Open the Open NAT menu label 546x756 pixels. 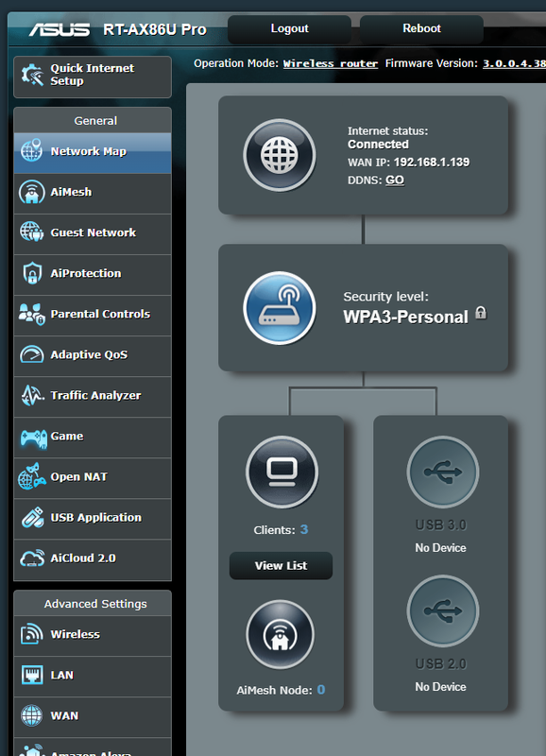pos(79,477)
